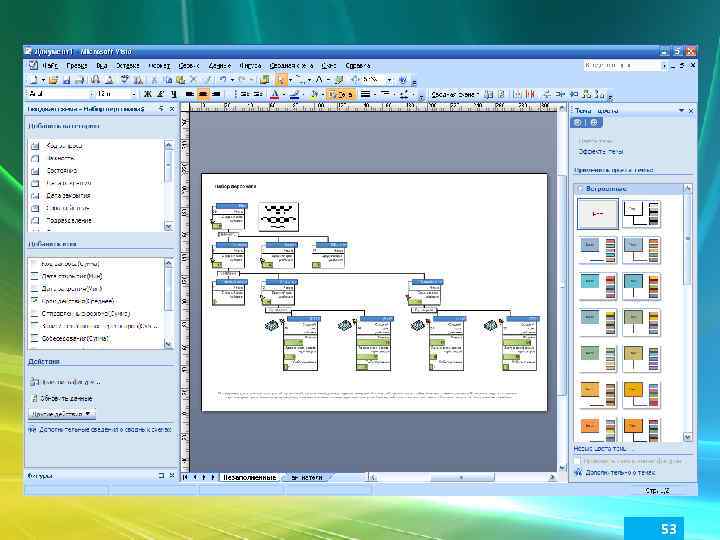Image resolution: width=720 pixels, height=540 pixels.
Task: Toggle Underline (Ч) formatting
Action: click(x=174, y=94)
